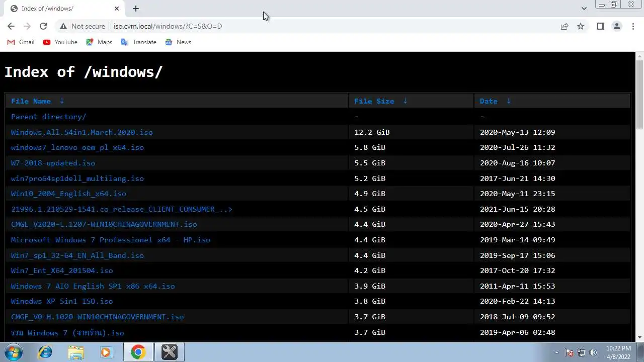Go forward using the forward arrow
Screen dimensions: 644x362
[27, 26]
